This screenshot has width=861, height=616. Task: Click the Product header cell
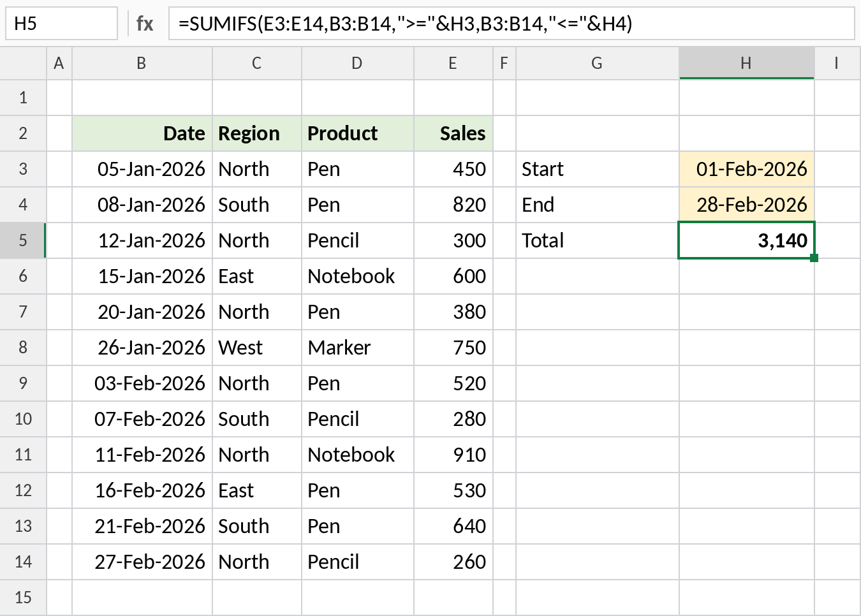pyautogui.click(x=357, y=133)
